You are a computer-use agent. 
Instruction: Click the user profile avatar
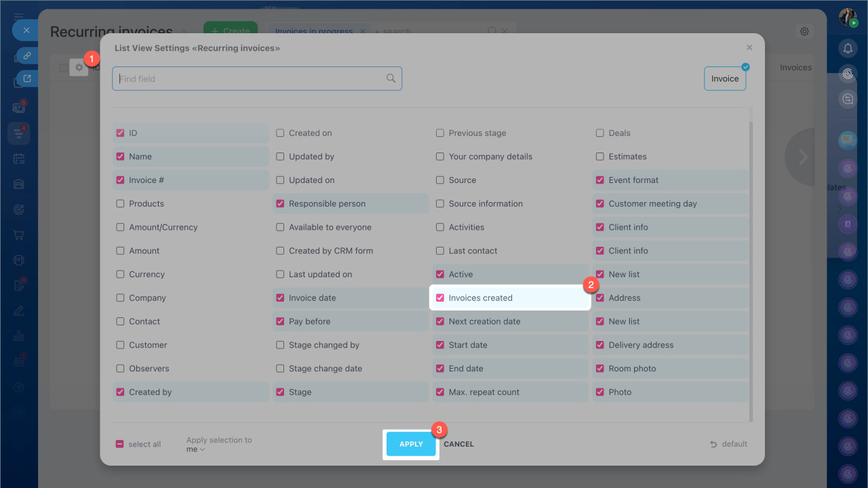(848, 17)
